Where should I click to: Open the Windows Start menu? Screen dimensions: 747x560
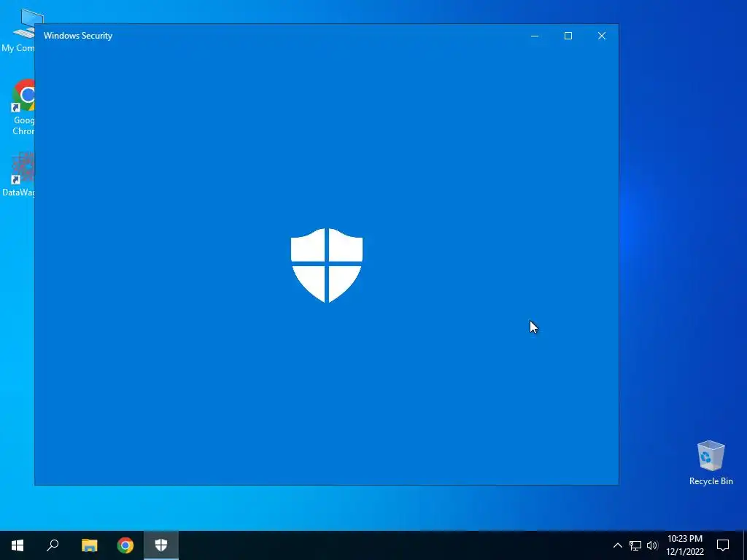[18, 545]
